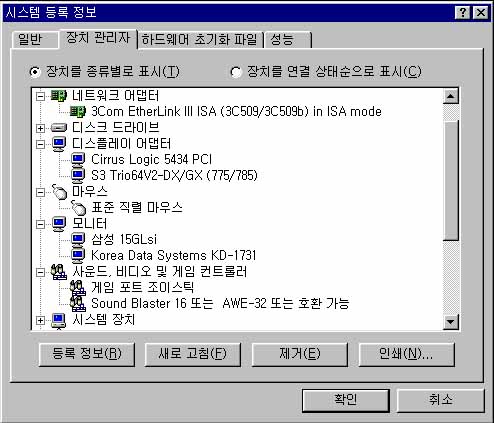Click the scroll down arrow in device list
This screenshot has height=423, width=494.
pyautogui.click(x=451, y=322)
